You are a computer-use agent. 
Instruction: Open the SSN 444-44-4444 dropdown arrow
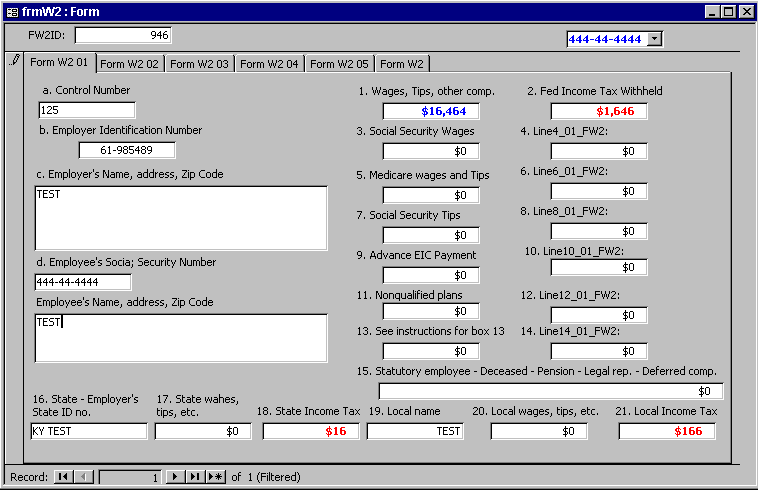(x=655, y=39)
